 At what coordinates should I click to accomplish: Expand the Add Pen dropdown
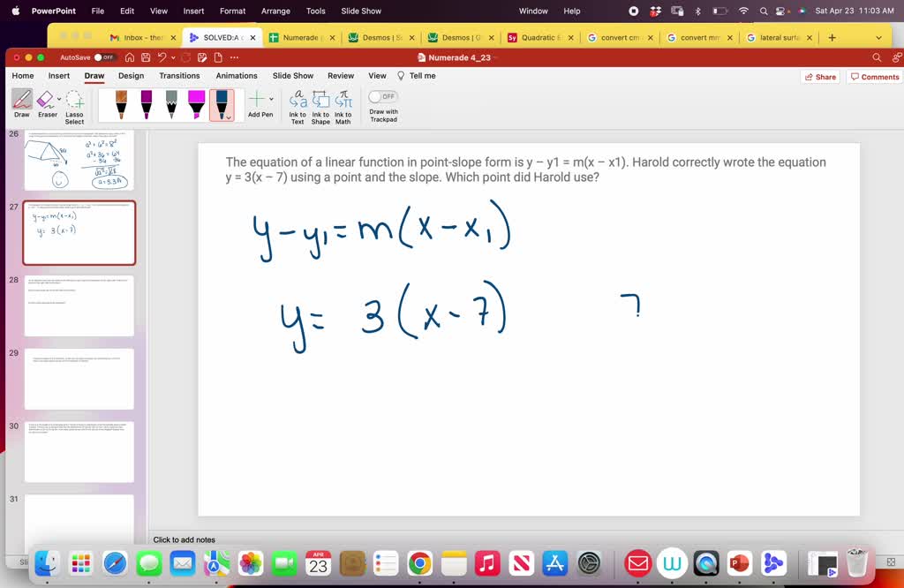pyautogui.click(x=270, y=99)
